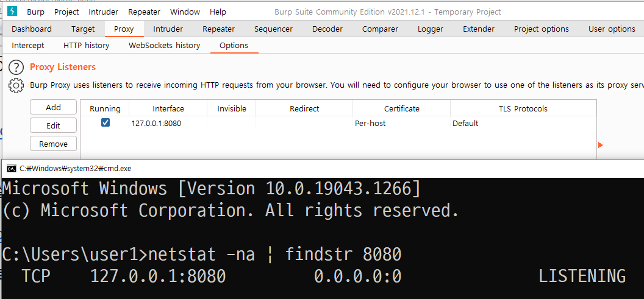The height and width of the screenshot is (299, 644).
Task: Select the Per-host certificate cell
Action: pos(402,123)
